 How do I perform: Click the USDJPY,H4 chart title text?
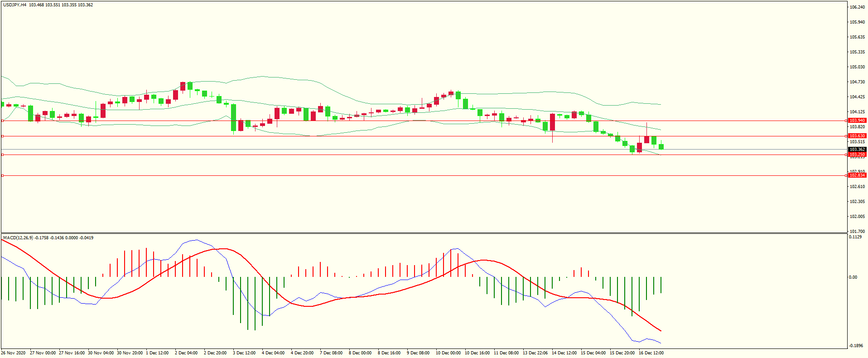pos(15,5)
